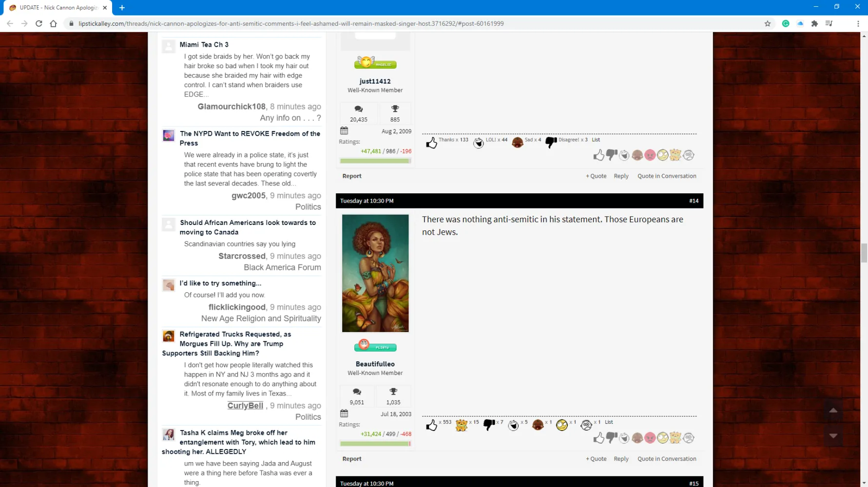Jump to top with the up arrow button
The image size is (868, 487).
tap(833, 411)
